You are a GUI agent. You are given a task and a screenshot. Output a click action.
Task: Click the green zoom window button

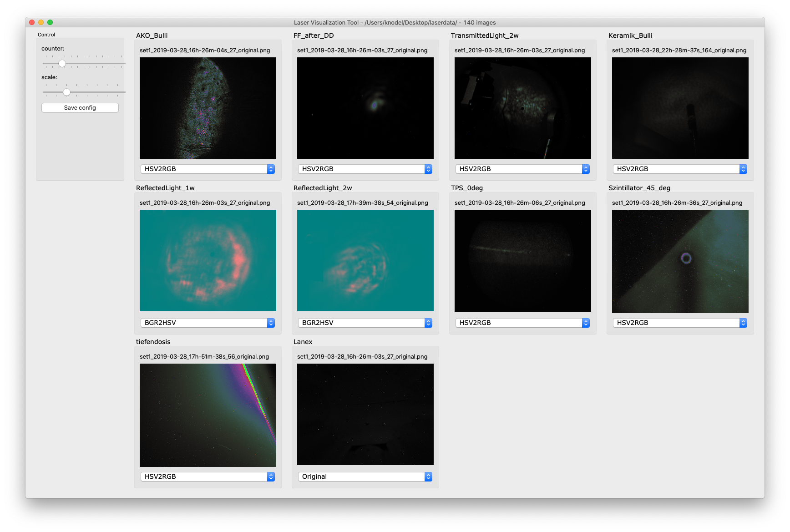[x=50, y=22]
